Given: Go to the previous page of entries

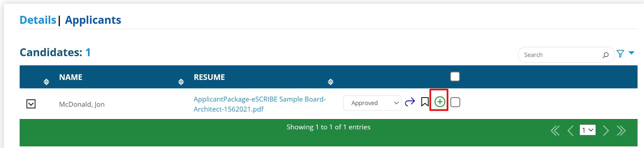Looking at the screenshot, I should click(570, 130).
